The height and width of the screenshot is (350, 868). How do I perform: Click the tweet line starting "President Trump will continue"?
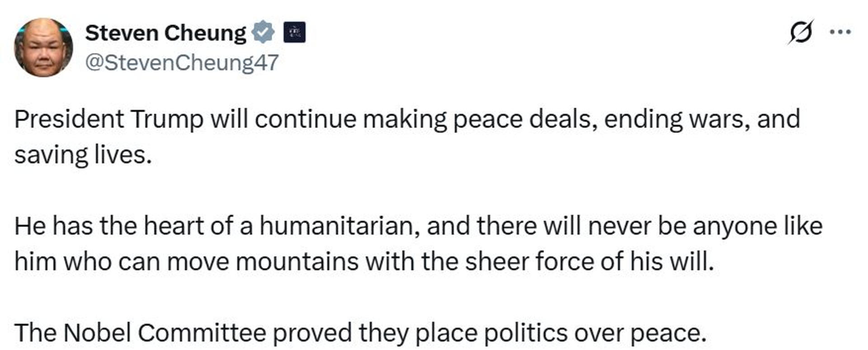coord(407,119)
